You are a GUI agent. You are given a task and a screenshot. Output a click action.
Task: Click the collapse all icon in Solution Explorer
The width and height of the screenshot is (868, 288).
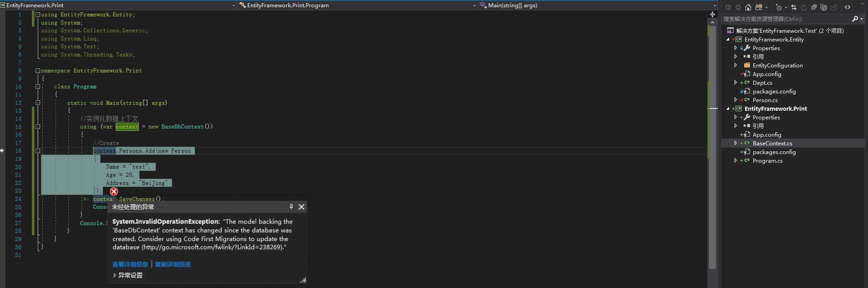coord(814,7)
